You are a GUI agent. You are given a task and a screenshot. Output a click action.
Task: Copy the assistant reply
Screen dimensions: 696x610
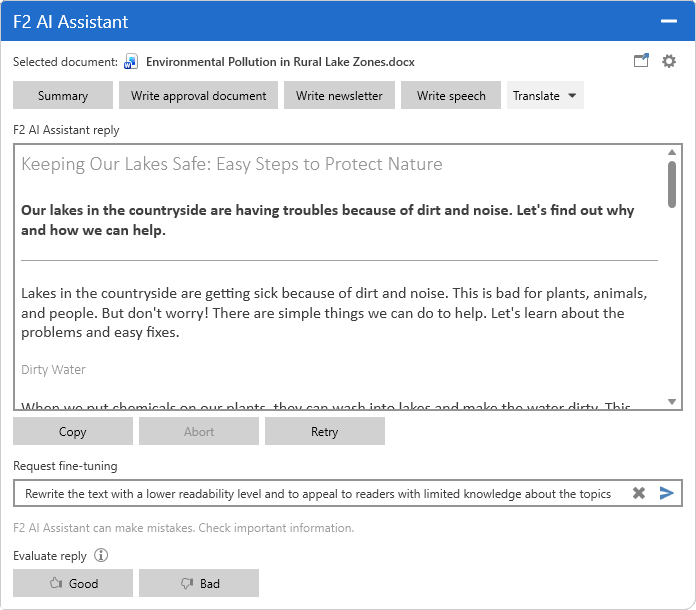tap(73, 431)
